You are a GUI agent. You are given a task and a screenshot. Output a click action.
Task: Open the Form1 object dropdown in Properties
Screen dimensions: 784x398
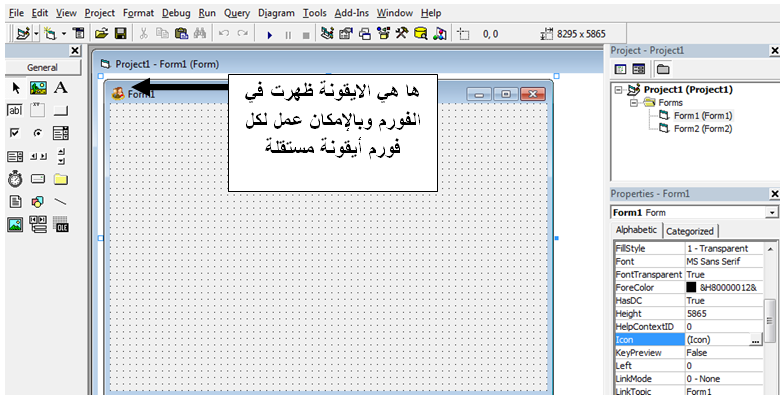tap(772, 212)
